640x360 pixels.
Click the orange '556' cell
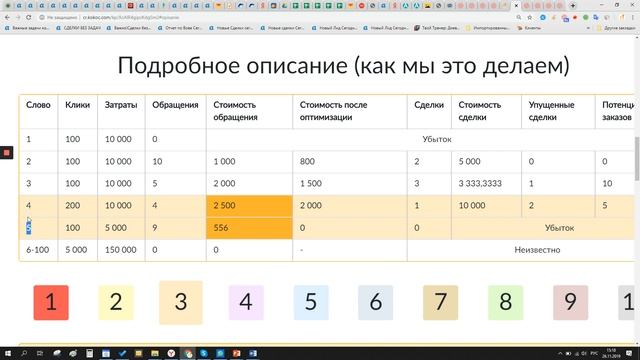tap(249, 228)
